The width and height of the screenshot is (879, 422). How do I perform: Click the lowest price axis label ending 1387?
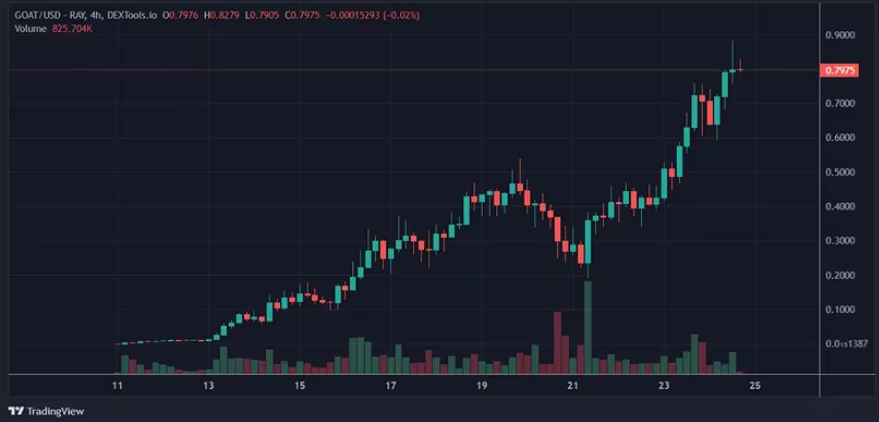point(847,344)
